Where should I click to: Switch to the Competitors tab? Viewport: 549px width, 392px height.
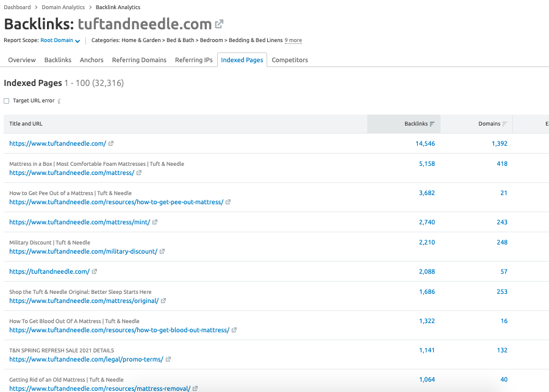tap(290, 60)
